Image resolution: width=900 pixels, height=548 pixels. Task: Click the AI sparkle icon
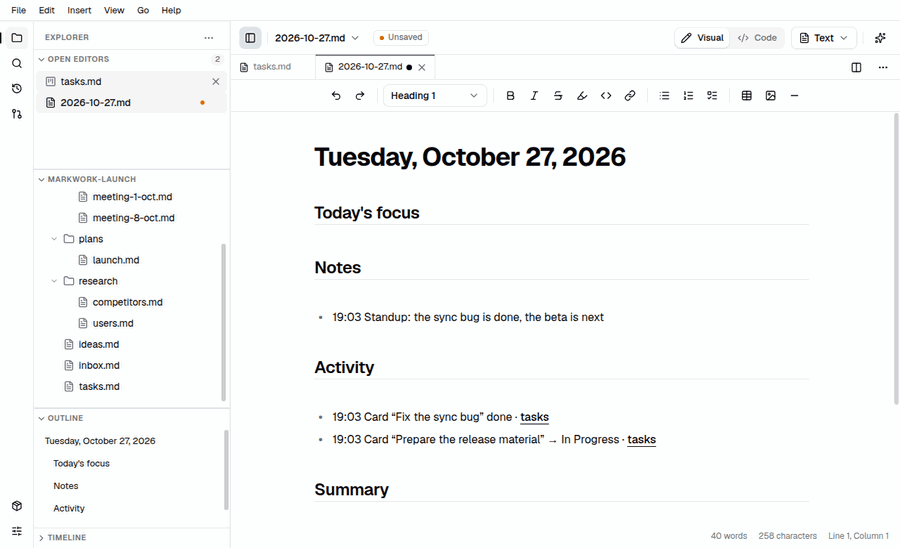880,38
